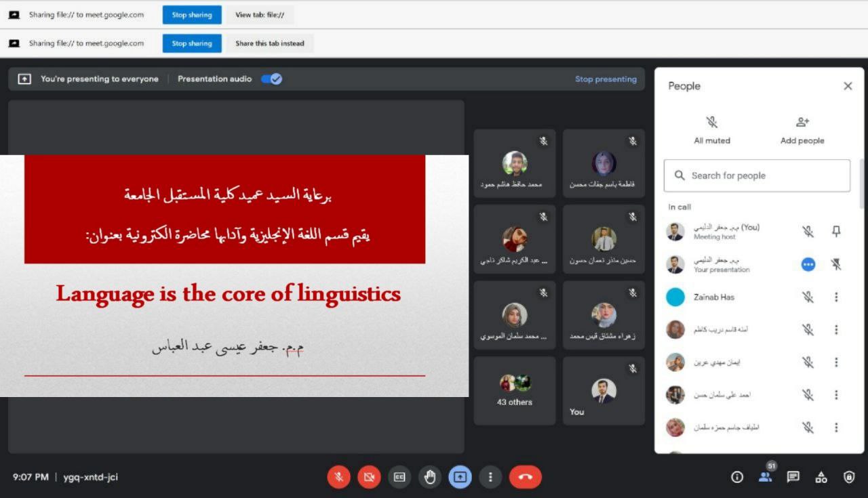Open meeting details info icon

point(737,477)
